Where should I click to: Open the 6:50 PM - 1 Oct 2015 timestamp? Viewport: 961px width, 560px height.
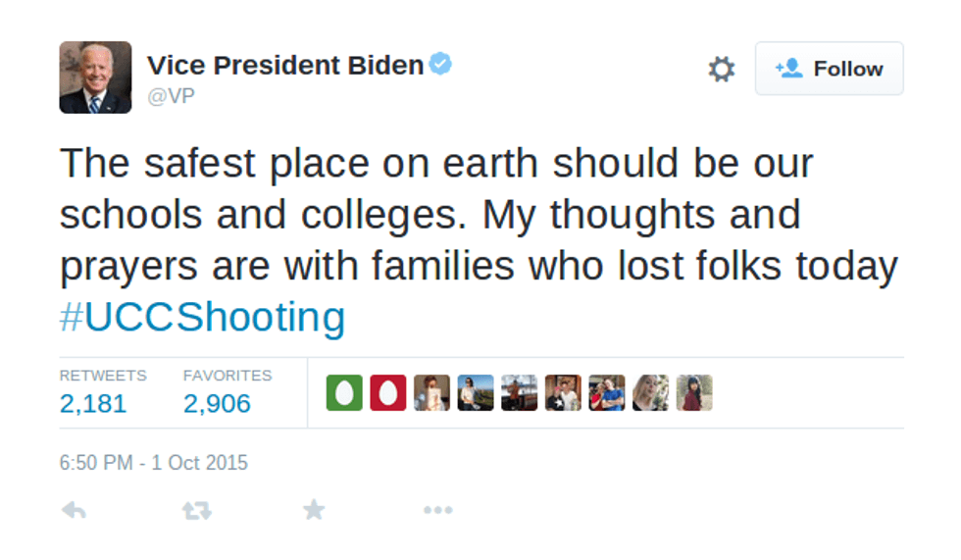click(154, 463)
